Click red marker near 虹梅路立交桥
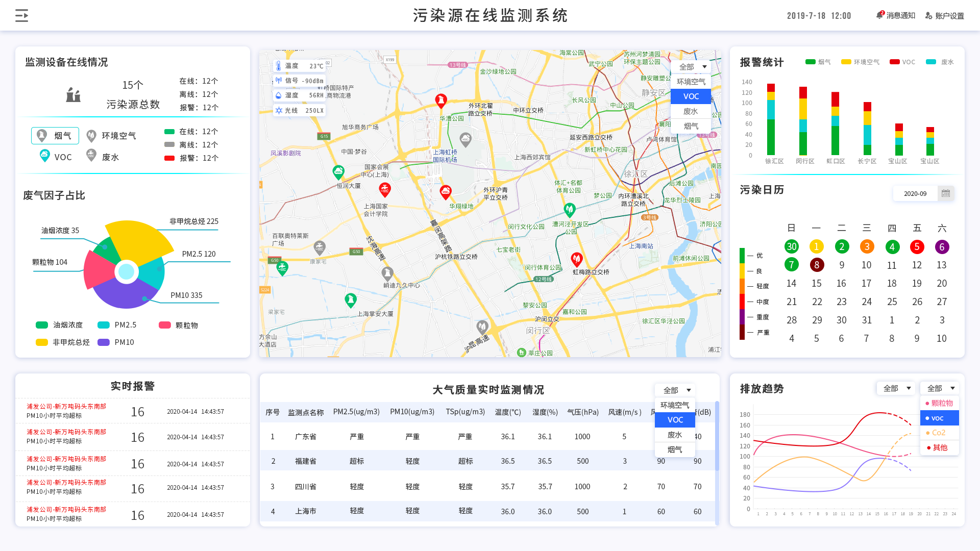980x551 pixels. click(x=577, y=259)
